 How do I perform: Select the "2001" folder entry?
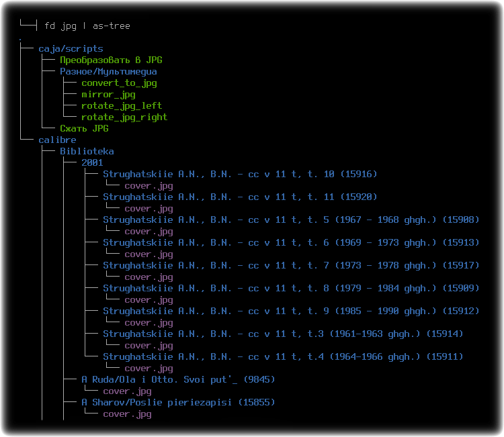click(92, 163)
